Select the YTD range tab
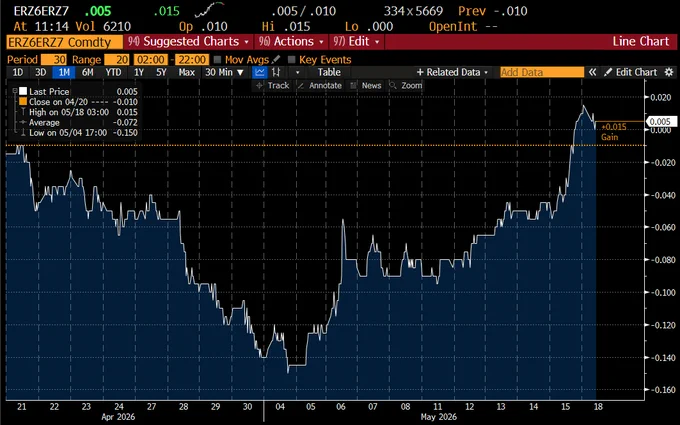The image size is (680, 425). click(x=114, y=72)
